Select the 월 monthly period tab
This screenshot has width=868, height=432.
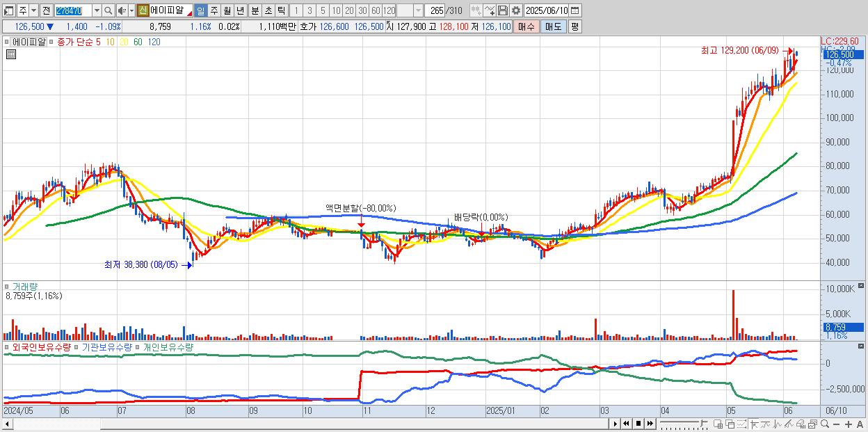227,10
